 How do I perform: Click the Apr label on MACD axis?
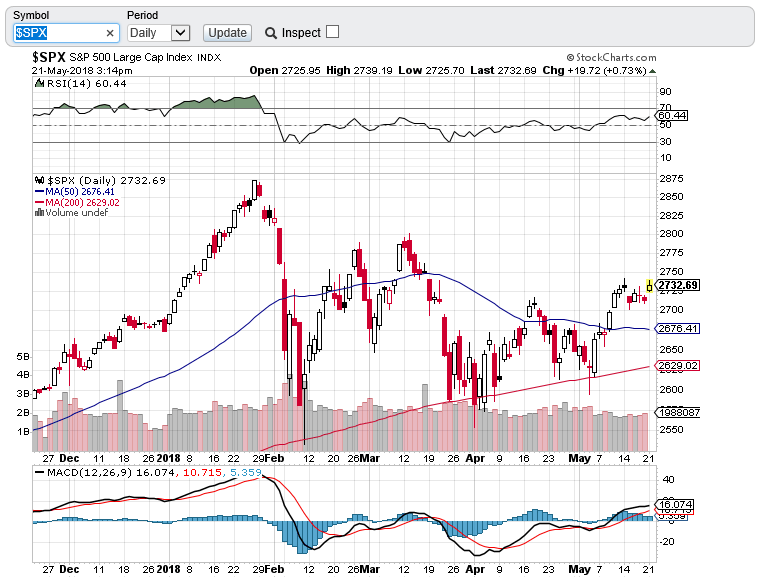point(475,569)
